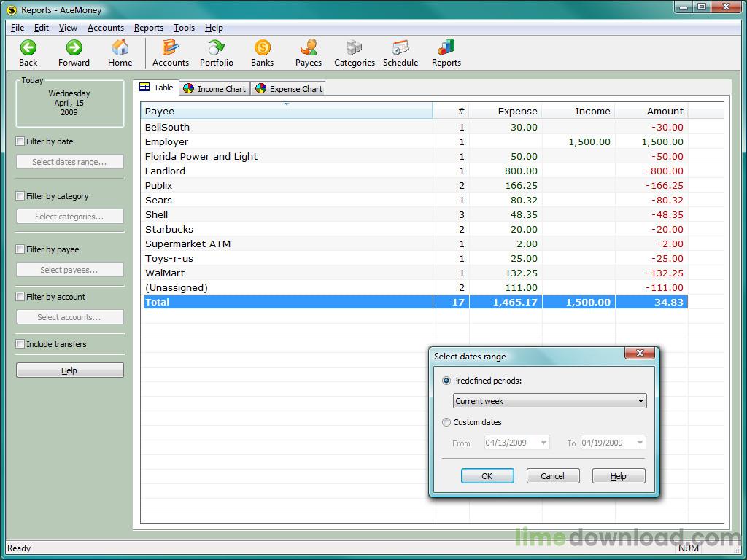Click Select payees button
This screenshot has height=560, width=747.
pyautogui.click(x=69, y=270)
